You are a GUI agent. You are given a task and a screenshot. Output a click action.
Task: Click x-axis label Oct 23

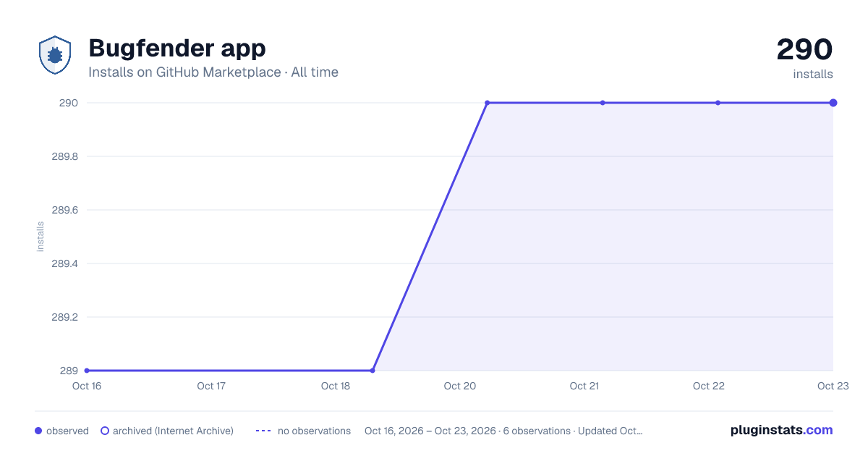click(x=833, y=386)
